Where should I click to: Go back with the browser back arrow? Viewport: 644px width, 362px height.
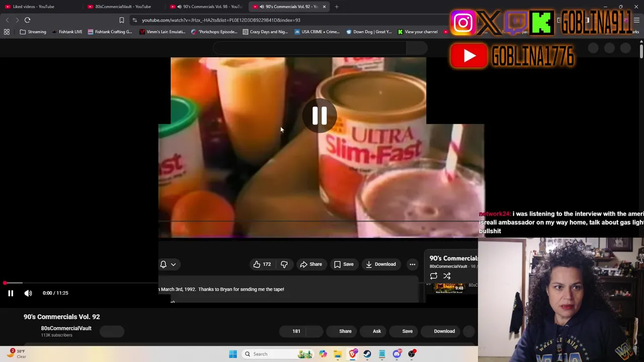tap(7, 20)
